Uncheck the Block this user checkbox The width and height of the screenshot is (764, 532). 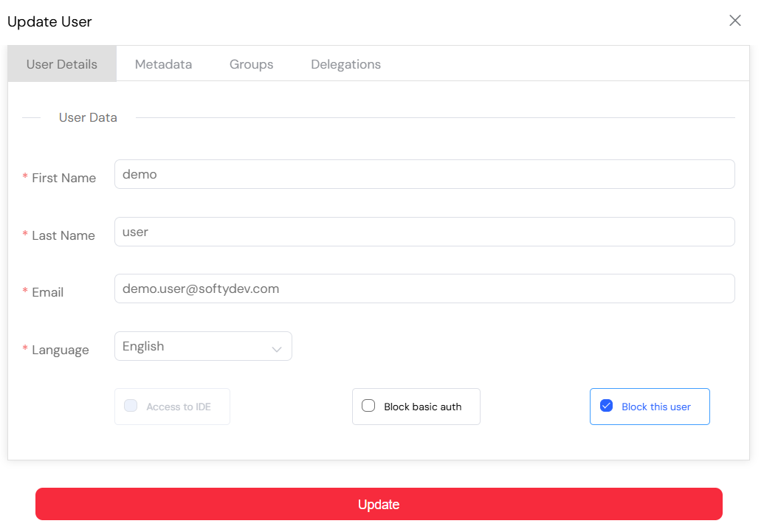606,406
